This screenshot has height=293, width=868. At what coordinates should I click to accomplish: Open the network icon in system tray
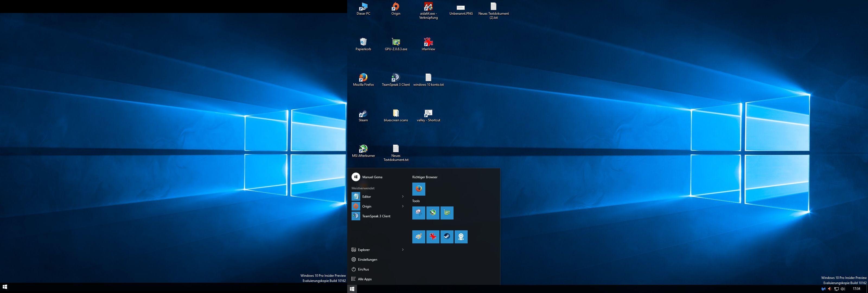tap(836, 289)
